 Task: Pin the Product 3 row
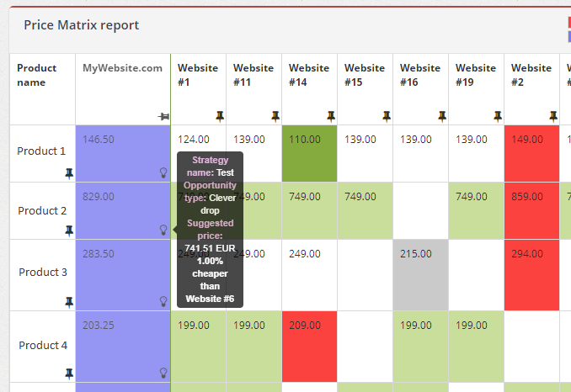point(69,302)
